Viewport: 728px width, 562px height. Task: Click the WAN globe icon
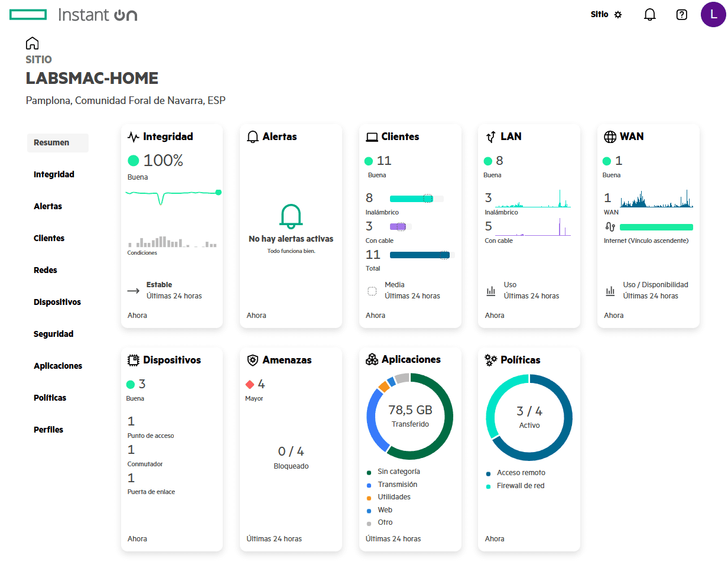point(610,137)
